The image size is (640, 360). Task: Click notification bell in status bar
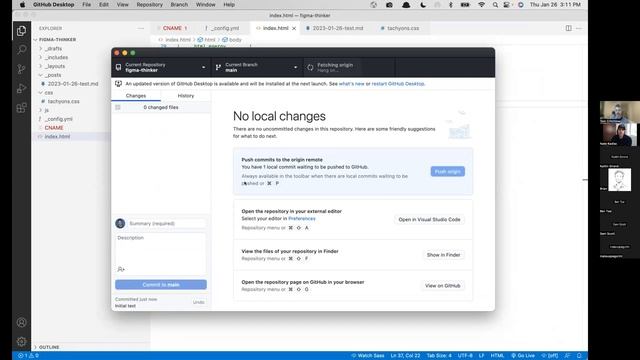click(579, 356)
